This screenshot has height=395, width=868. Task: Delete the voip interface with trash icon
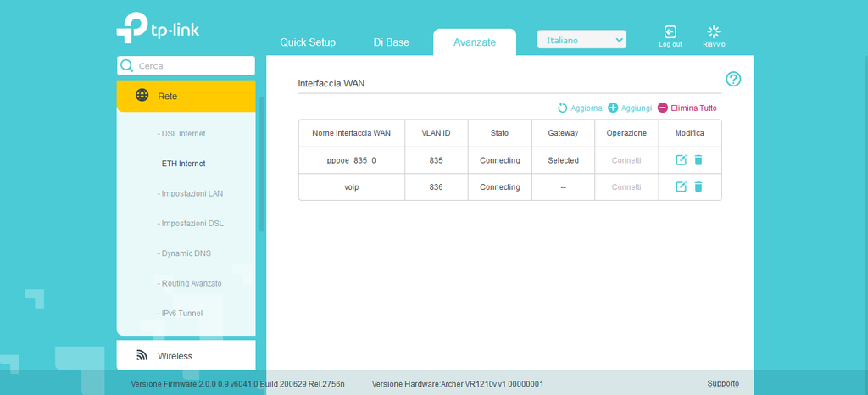pyautogui.click(x=698, y=186)
